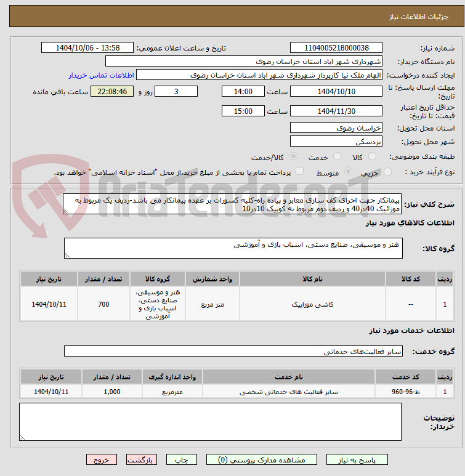This screenshot has height=476, width=465.
Task: Click the description textarea resize handle
Action: click(x=66, y=211)
